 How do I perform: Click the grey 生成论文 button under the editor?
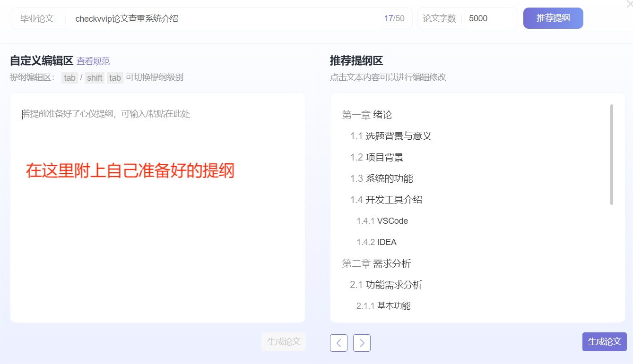[284, 342]
